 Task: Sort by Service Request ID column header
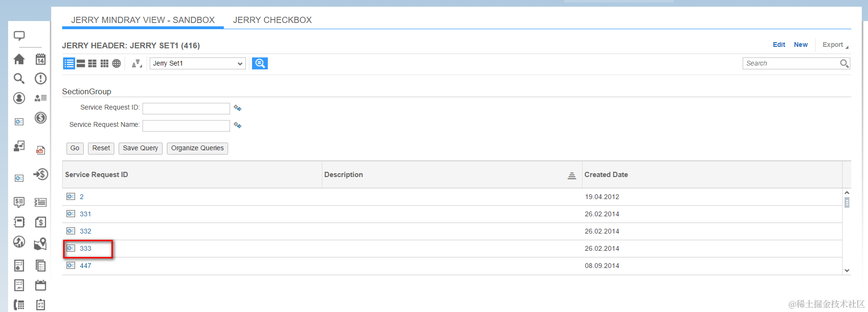(x=97, y=175)
